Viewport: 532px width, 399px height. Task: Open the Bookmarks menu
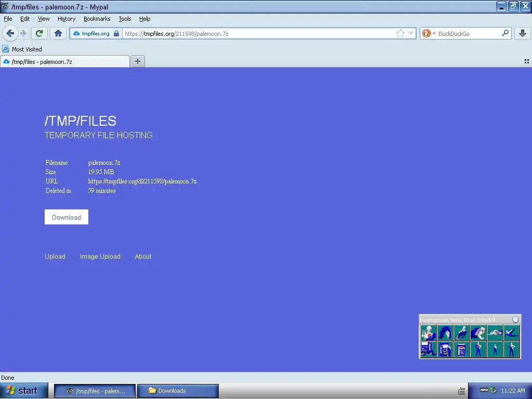click(x=97, y=19)
